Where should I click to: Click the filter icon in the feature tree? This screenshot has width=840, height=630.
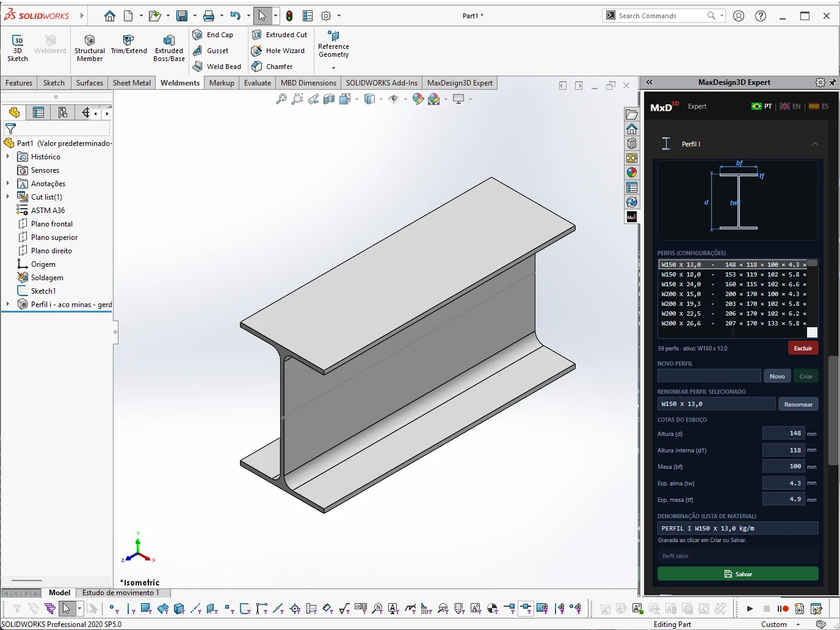pos(10,129)
